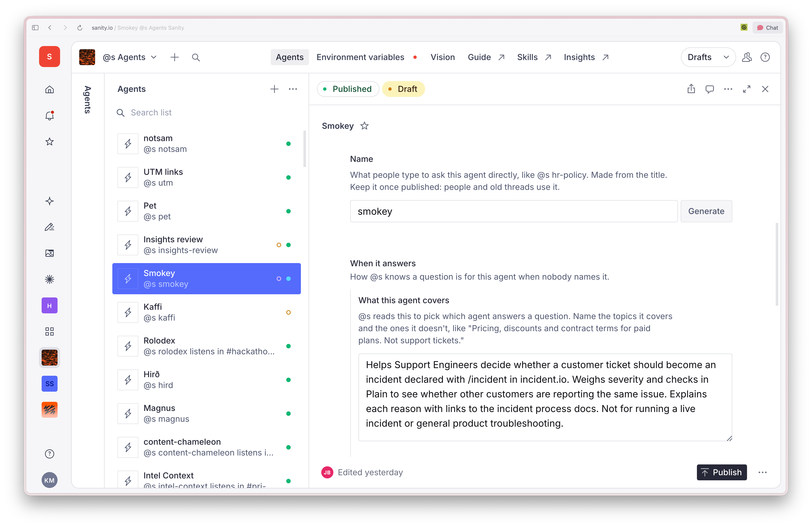Open the KM user avatar

coord(49,480)
